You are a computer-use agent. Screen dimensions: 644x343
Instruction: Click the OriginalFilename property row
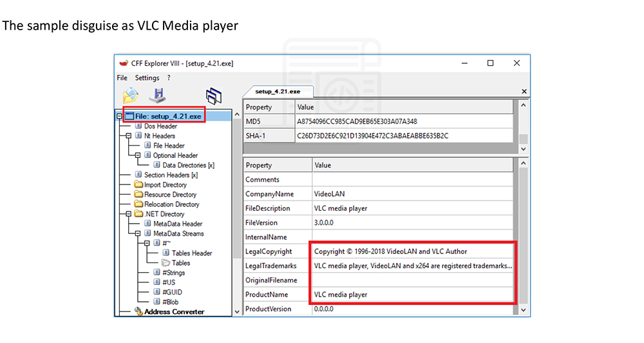[x=378, y=280]
